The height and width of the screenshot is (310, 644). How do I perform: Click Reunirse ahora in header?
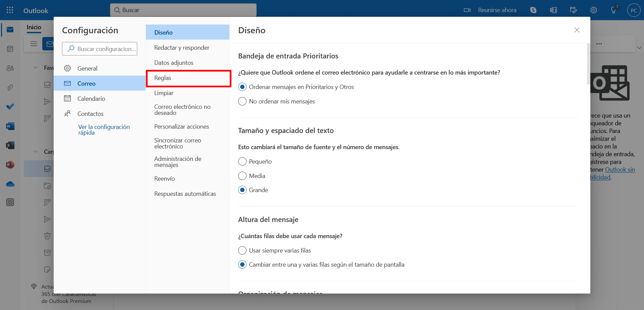point(497,10)
